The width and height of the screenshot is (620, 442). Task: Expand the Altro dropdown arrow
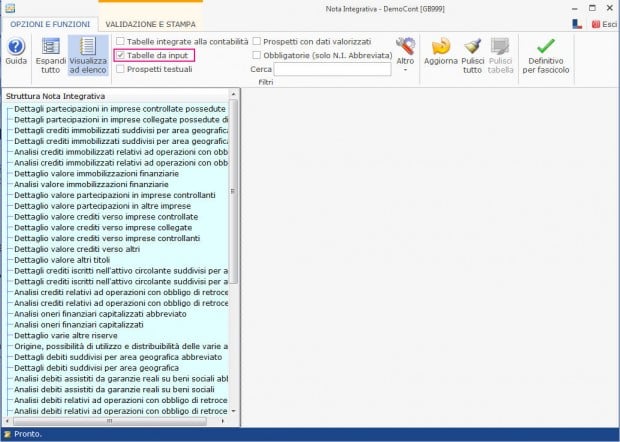pos(405,70)
